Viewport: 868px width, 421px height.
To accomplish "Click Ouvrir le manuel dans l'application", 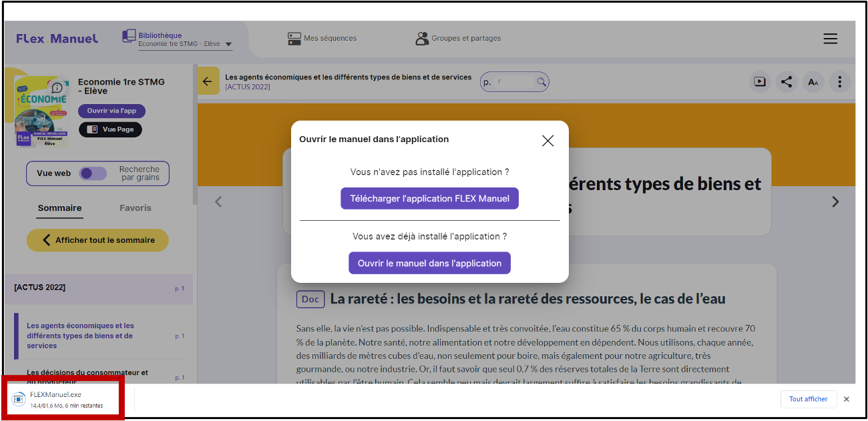I will pos(429,263).
